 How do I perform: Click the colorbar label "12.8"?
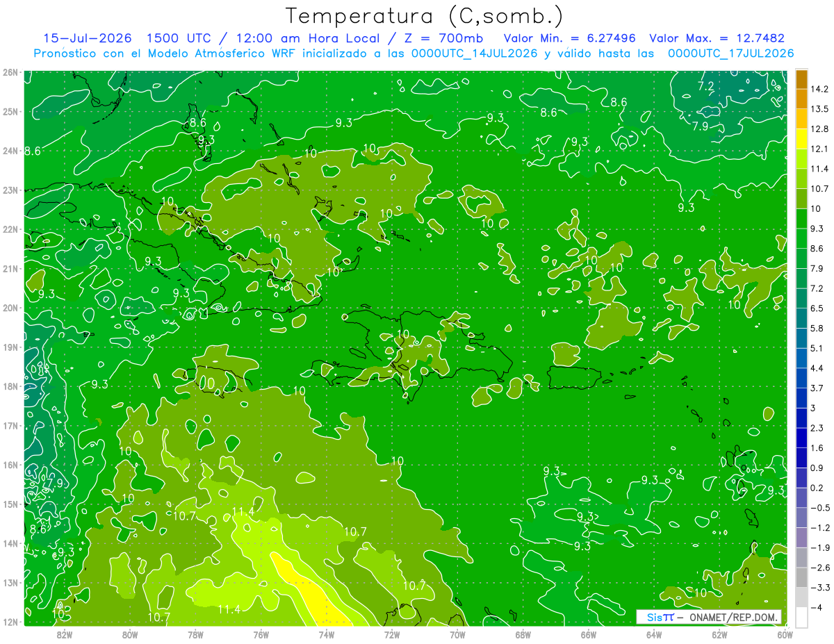click(820, 129)
